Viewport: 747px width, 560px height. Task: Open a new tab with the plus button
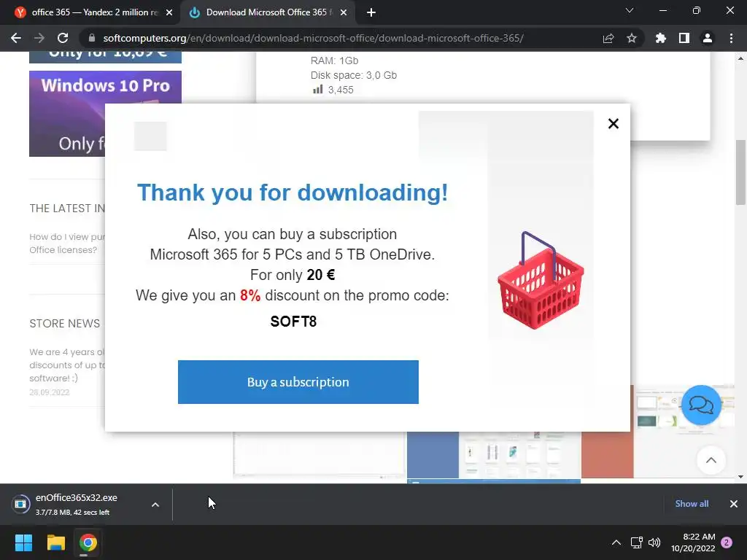(x=371, y=12)
